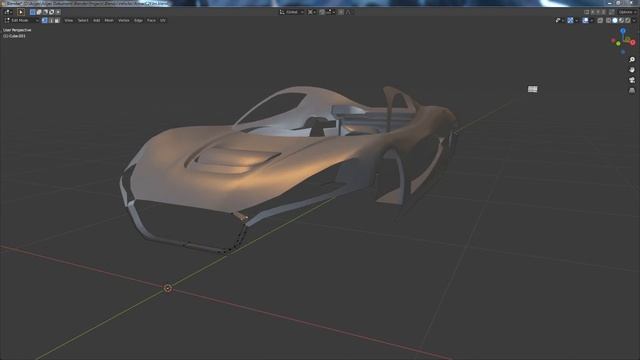The height and width of the screenshot is (360, 640).
Task: Open the Mesh menu
Action: point(109,20)
